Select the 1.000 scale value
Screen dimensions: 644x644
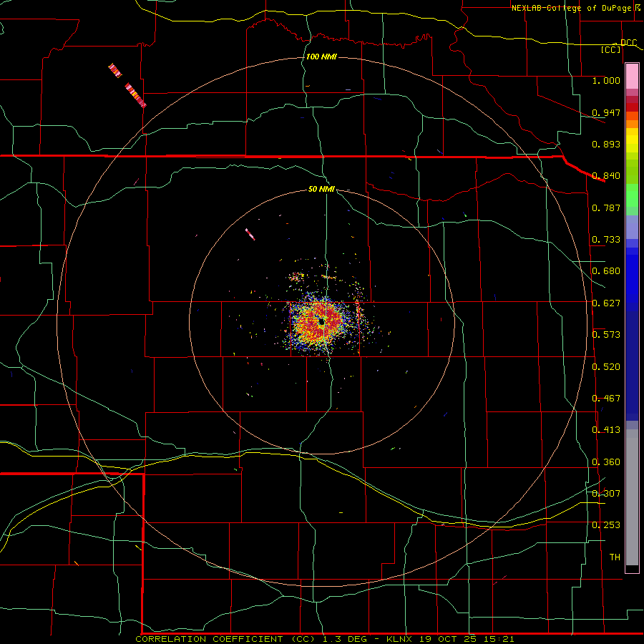pos(606,80)
